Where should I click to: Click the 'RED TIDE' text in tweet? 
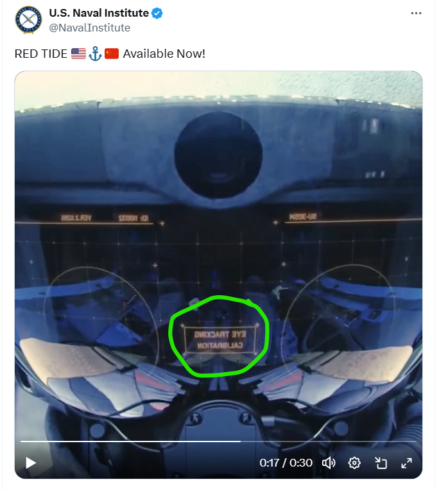tap(41, 54)
